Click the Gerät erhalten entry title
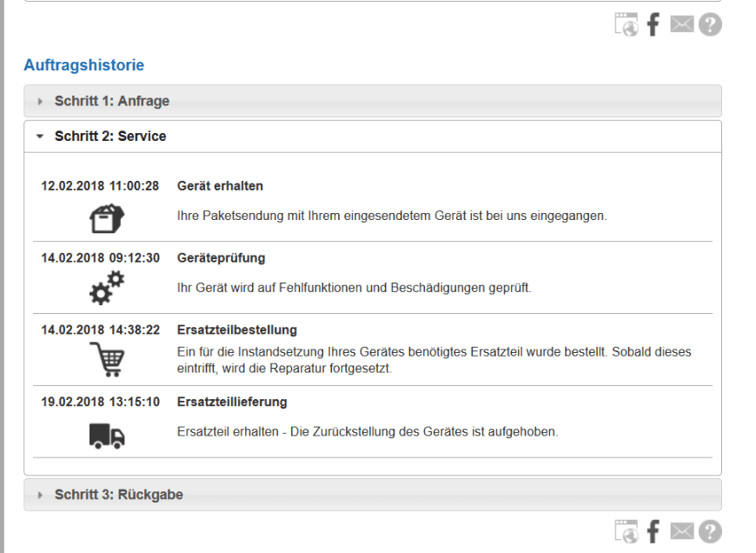 point(220,186)
